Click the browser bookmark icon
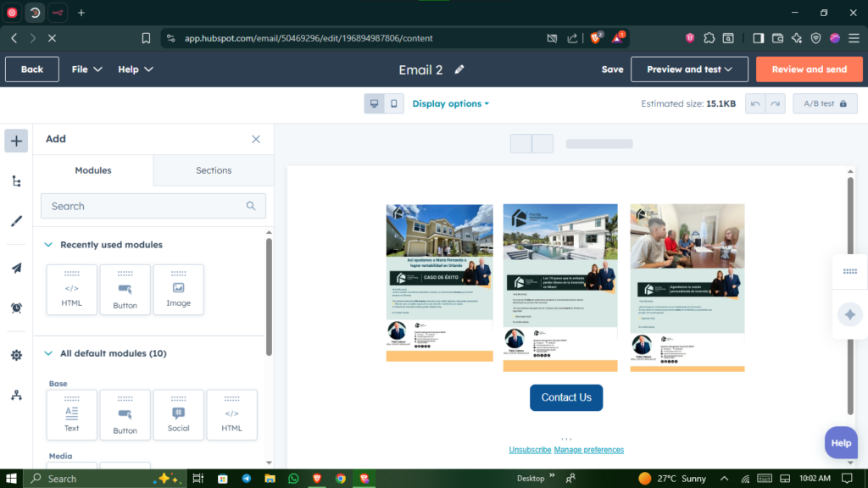 (146, 38)
